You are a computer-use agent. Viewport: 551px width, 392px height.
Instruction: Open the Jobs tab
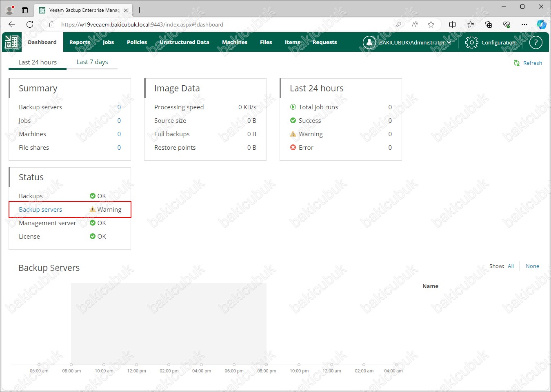point(108,42)
